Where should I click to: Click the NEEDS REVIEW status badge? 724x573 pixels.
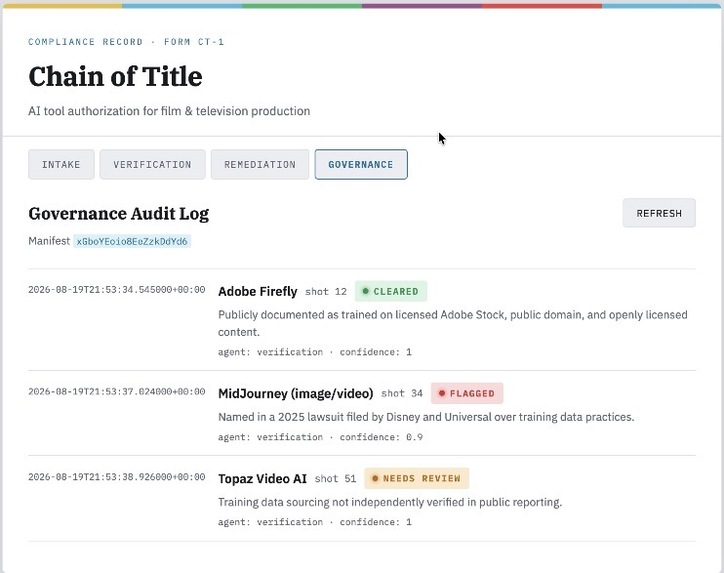[416, 478]
